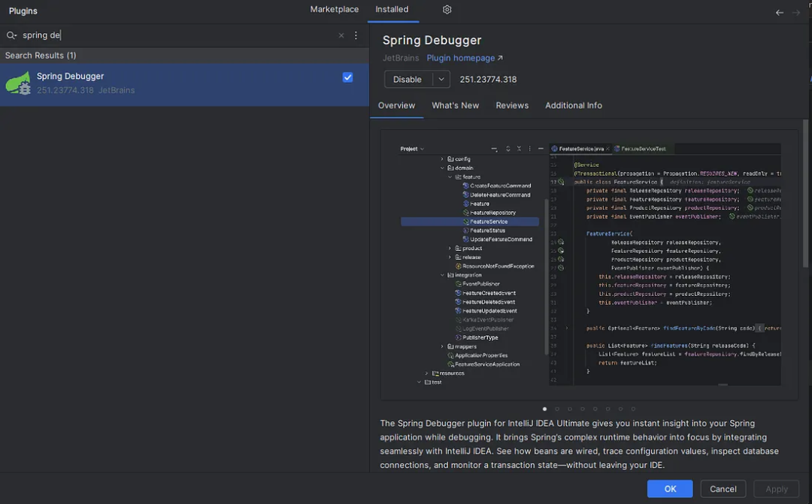
Task: Click in the plugin search field
Action: tap(176, 35)
